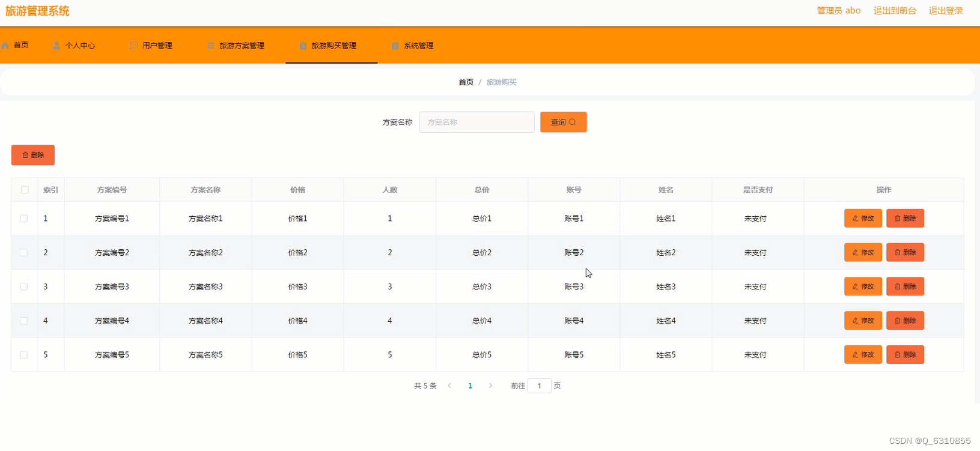Select all rows with the header checkbox
This screenshot has width=980, height=451.
pyautogui.click(x=25, y=190)
